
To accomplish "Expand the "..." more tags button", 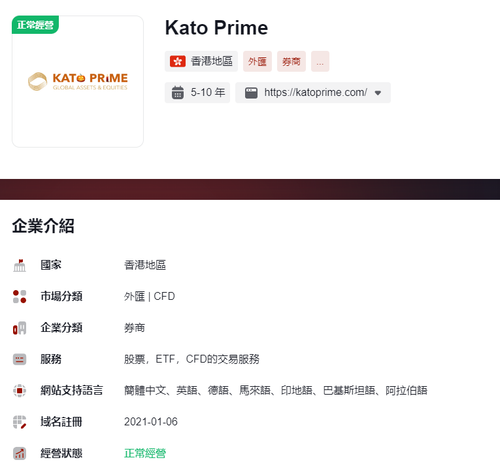I will click(x=320, y=61).
